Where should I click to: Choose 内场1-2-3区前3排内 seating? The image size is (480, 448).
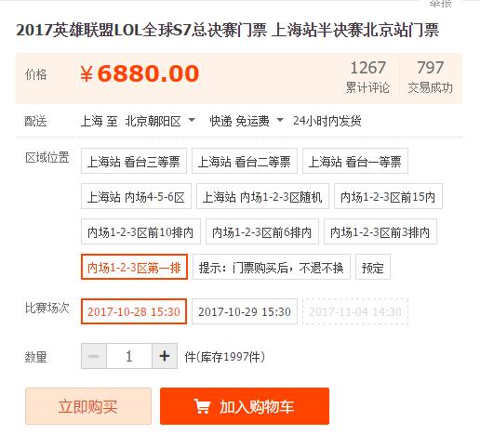[380, 231]
